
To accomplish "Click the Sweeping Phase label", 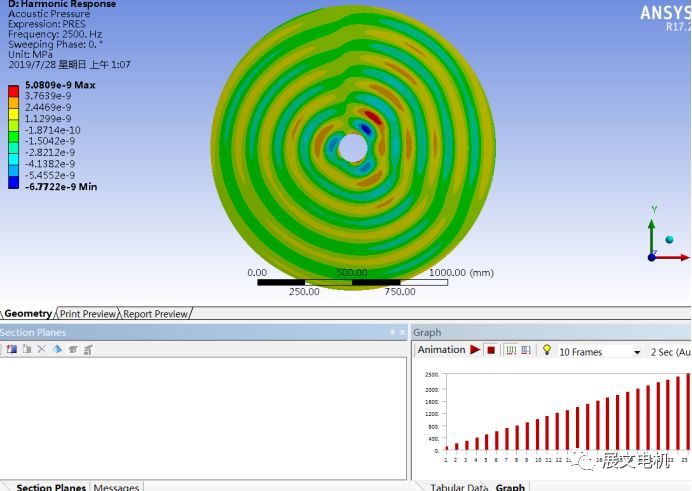I will 56,44.
